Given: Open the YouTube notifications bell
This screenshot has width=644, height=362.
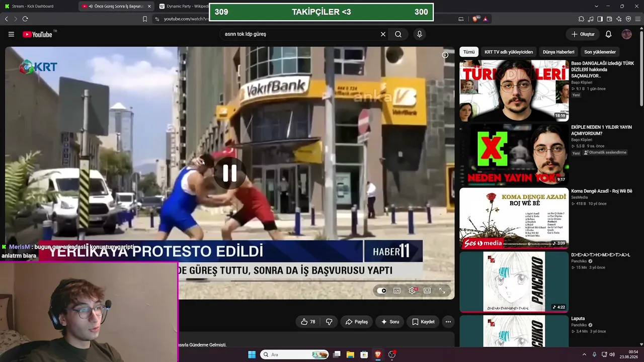Looking at the screenshot, I should 608,34.
